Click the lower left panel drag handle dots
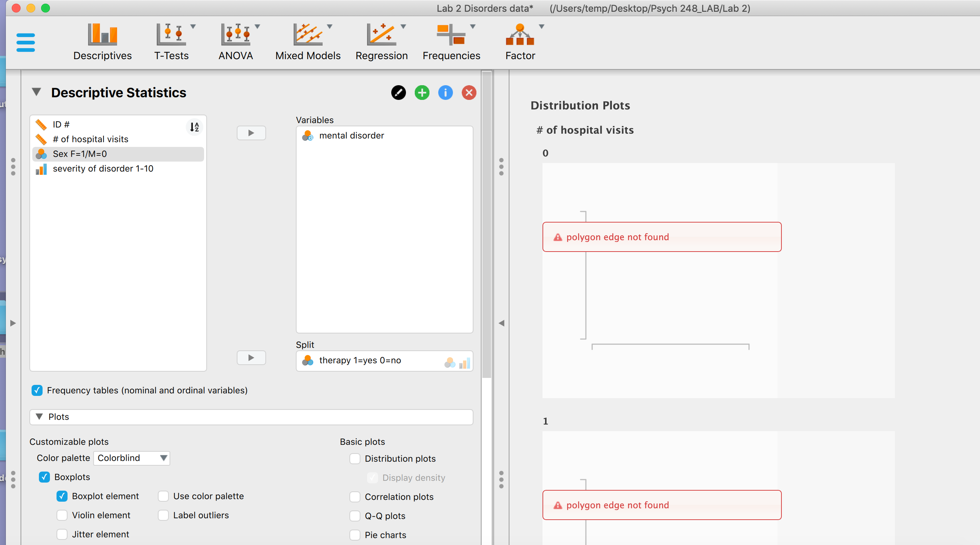This screenshot has width=980, height=545. point(13,480)
